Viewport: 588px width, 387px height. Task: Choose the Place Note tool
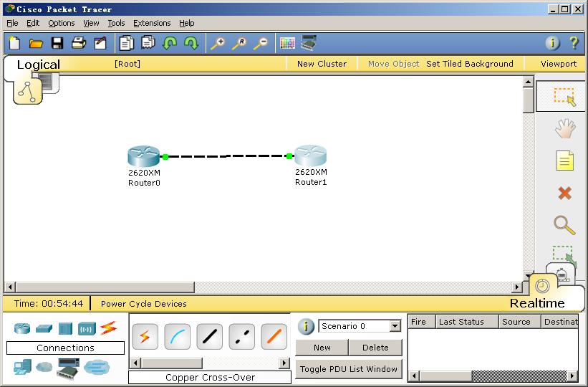coord(565,161)
